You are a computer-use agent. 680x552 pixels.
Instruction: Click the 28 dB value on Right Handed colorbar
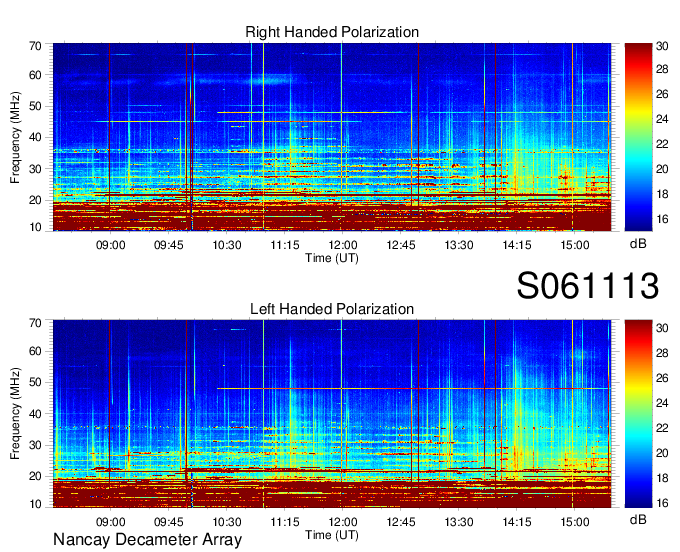(662, 69)
